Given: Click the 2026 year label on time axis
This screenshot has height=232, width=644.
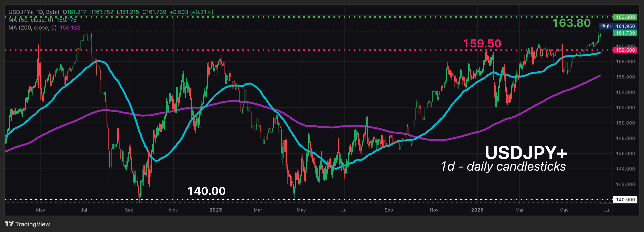Looking at the screenshot, I should pos(477,210).
